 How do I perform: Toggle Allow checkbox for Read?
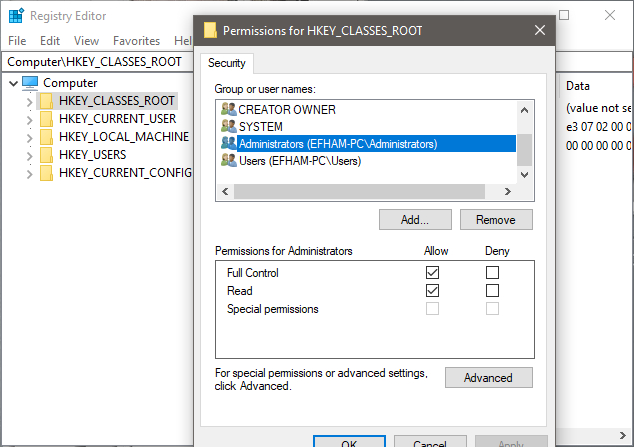coord(432,291)
